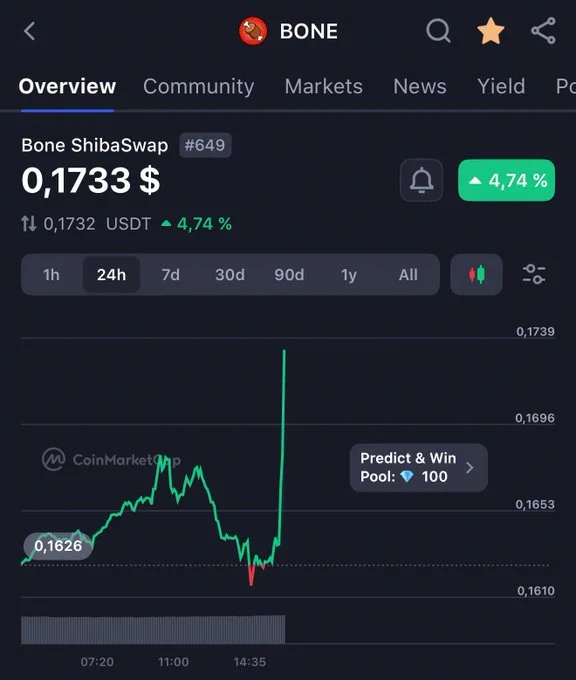Select the All chart range
Screen dimensions: 576x680
point(408,275)
